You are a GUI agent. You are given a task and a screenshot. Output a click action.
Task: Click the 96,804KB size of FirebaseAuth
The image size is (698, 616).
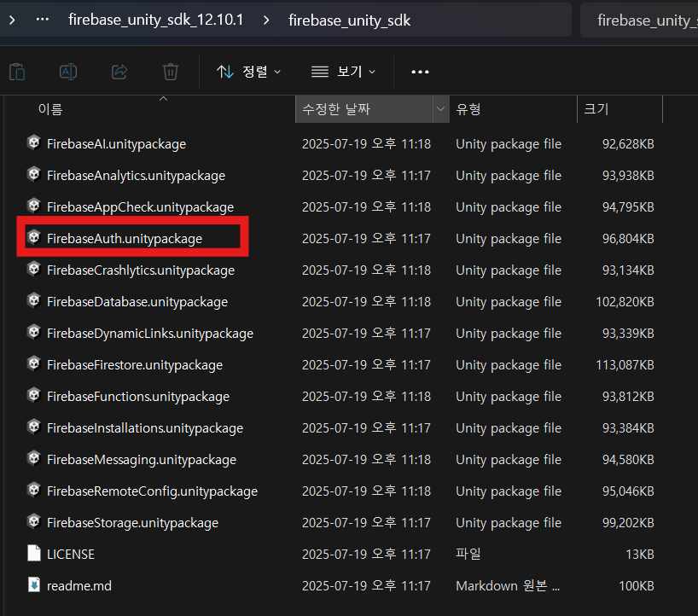(628, 239)
